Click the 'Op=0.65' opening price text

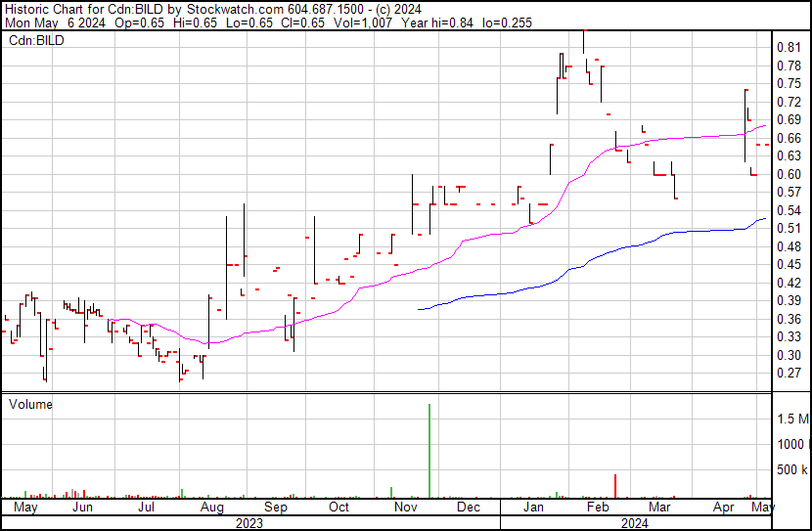pos(139,22)
